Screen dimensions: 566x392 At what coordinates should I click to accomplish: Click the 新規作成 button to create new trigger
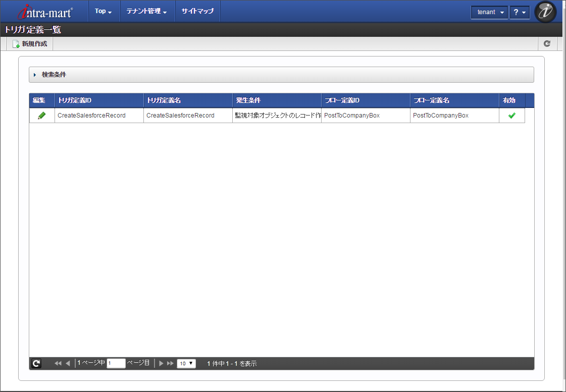(x=29, y=43)
